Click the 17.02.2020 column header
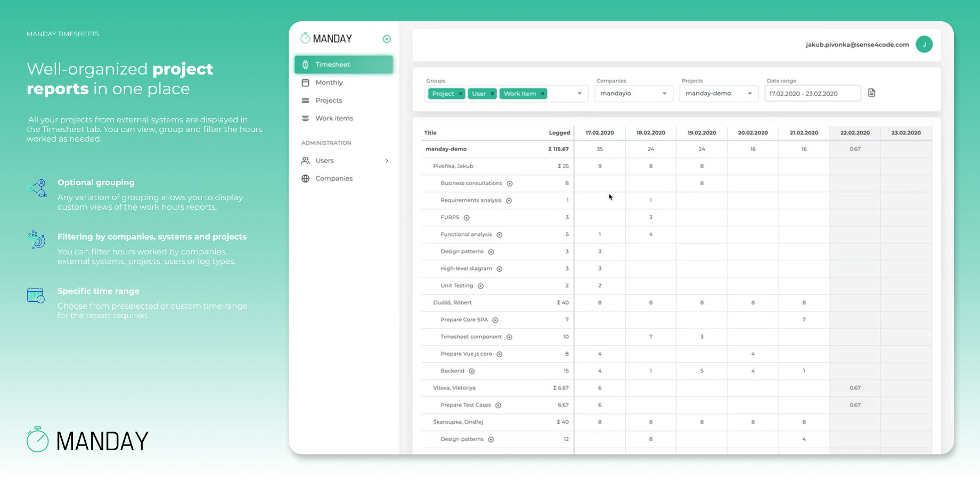Viewport: 980px width, 479px height. coord(600,133)
